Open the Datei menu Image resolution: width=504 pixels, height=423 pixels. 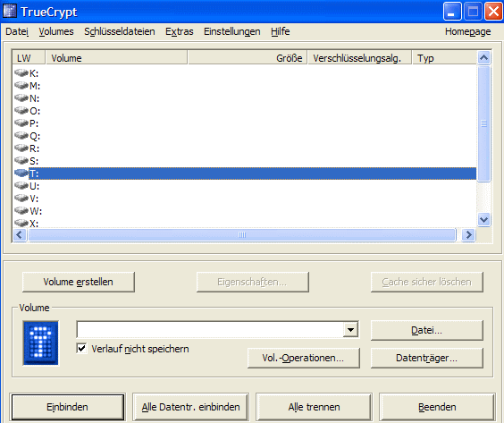click(x=17, y=31)
